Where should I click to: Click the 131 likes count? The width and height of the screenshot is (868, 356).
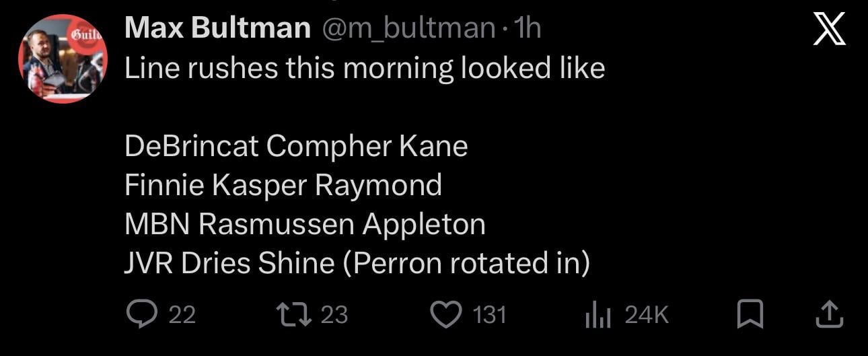tap(489, 314)
